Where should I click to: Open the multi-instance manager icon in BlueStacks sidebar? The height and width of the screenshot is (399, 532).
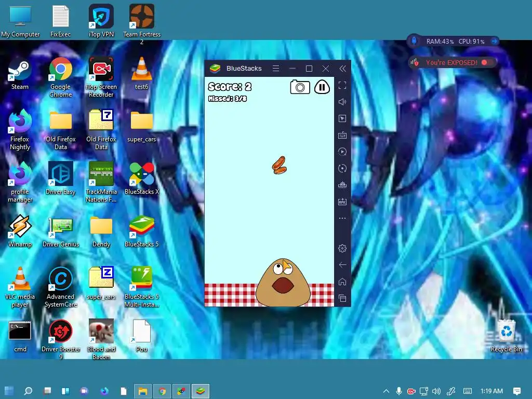(342, 185)
